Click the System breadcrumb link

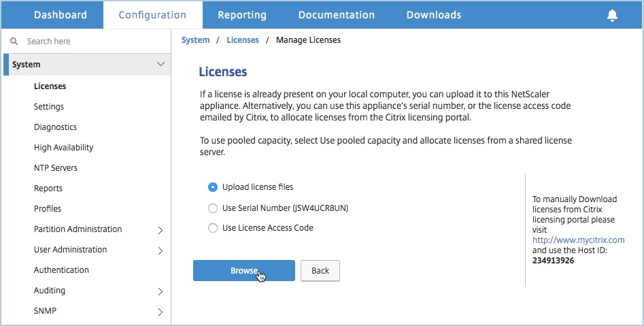(195, 40)
